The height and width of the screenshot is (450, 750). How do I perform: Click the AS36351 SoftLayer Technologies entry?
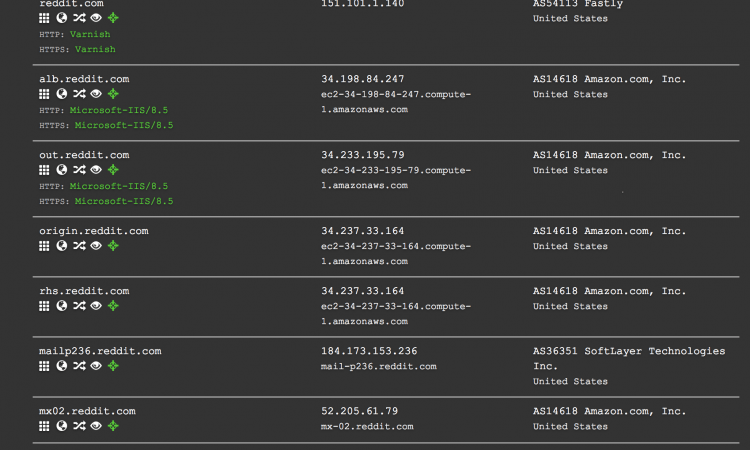(628, 351)
